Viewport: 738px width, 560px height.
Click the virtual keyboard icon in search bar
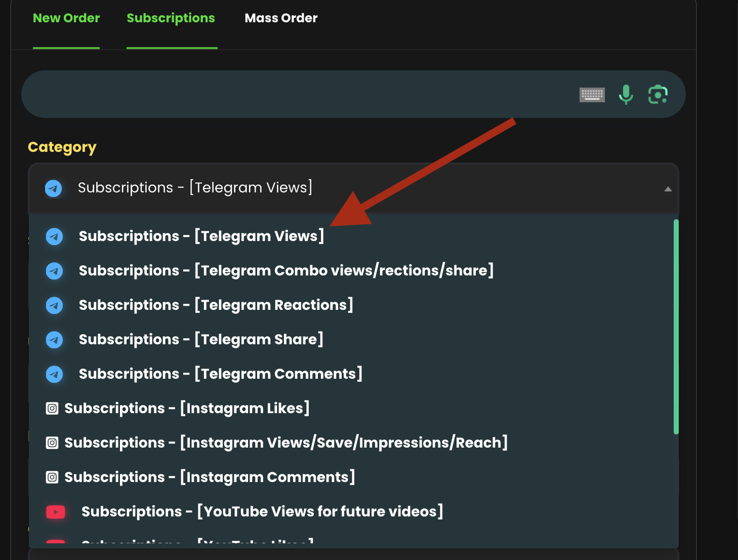click(x=592, y=94)
